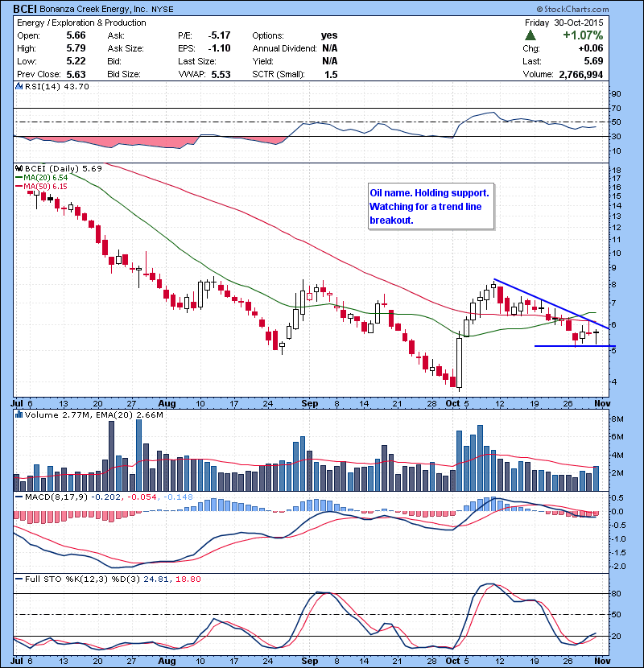Screen dimensions: 644x668
Task: Click the Ask Size label
Action: tap(126, 48)
